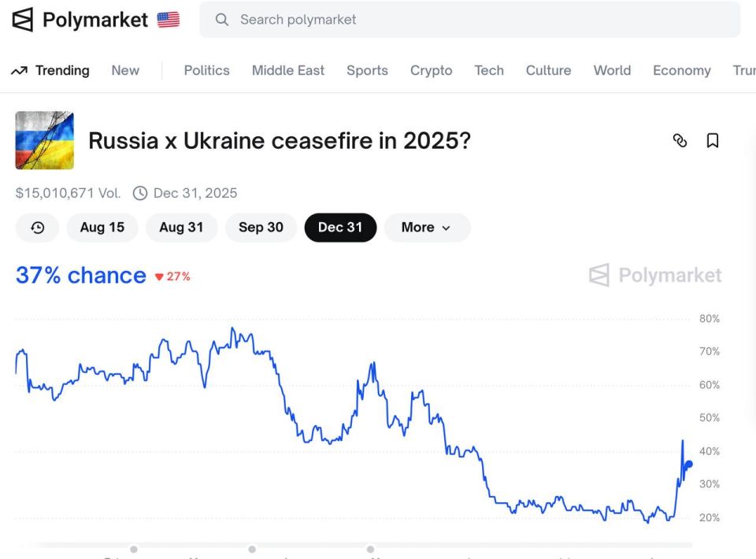756x559 pixels.
Task: Open the Russia x Ukraine ceasefire market title
Action: (x=280, y=141)
